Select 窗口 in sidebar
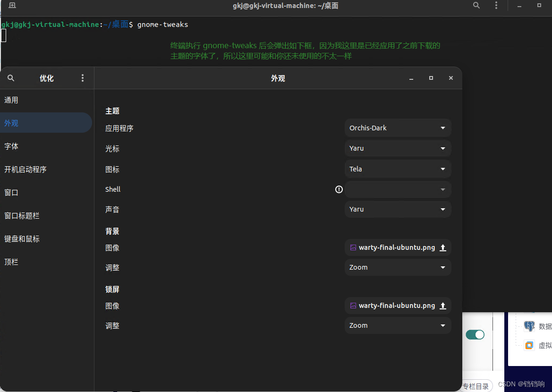552x392 pixels. pos(46,192)
